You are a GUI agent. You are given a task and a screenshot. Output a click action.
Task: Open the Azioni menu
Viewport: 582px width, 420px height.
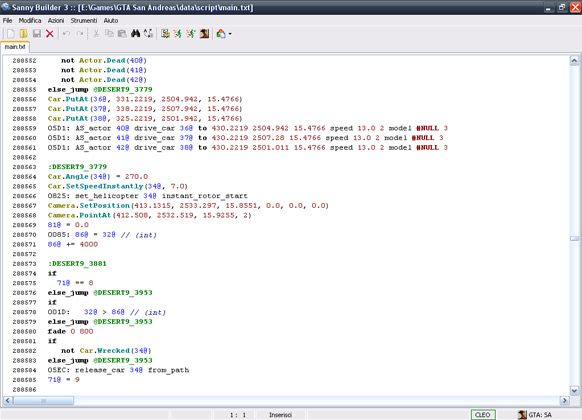[x=56, y=20]
